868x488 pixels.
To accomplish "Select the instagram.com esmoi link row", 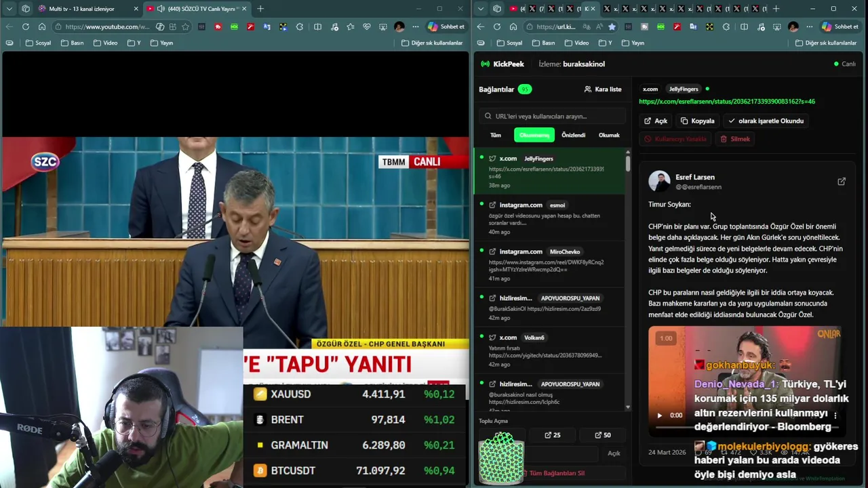I will tap(549, 218).
